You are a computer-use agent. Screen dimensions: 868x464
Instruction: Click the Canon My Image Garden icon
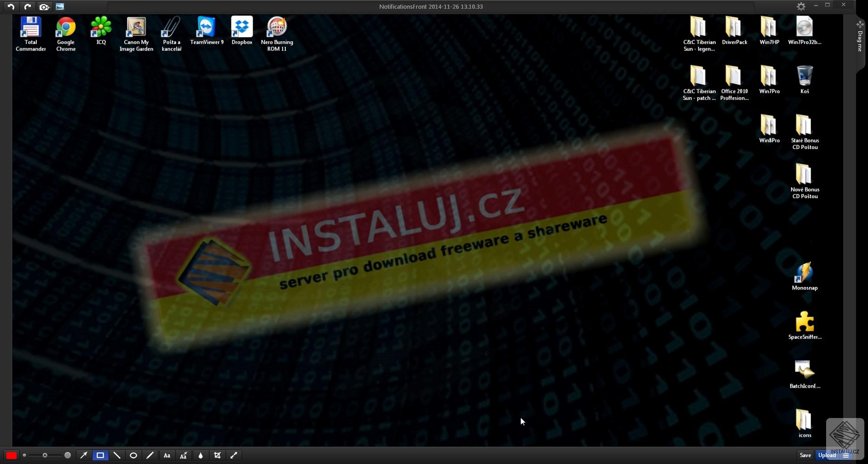136,34
